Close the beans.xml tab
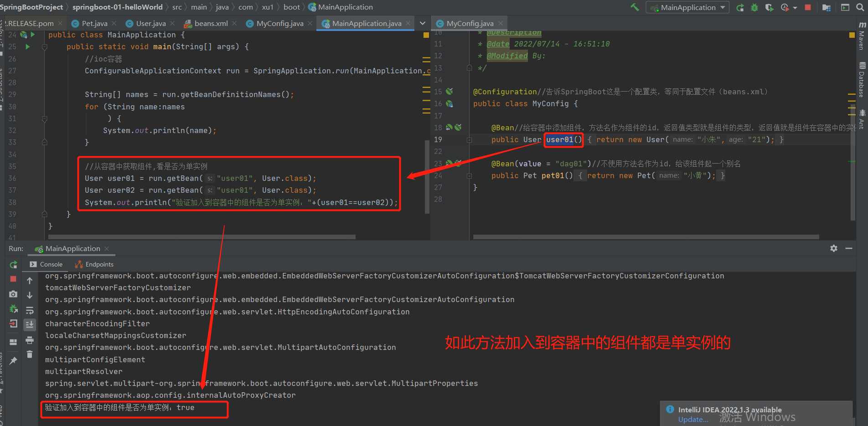 [x=234, y=23]
